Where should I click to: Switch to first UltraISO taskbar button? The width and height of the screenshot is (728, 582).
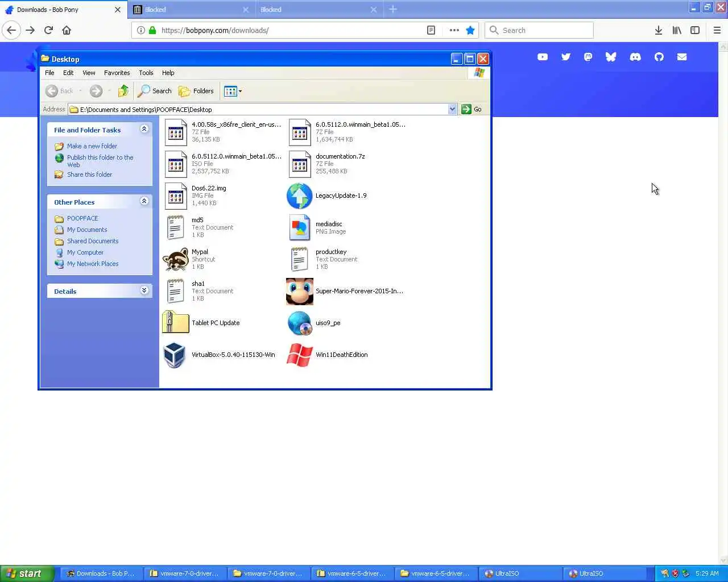tap(521, 573)
